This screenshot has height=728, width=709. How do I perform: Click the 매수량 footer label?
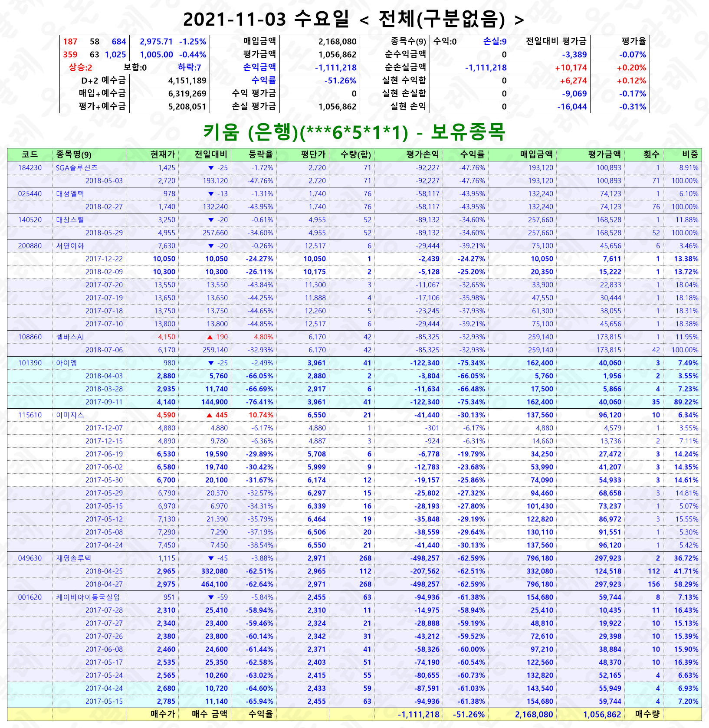(x=647, y=714)
